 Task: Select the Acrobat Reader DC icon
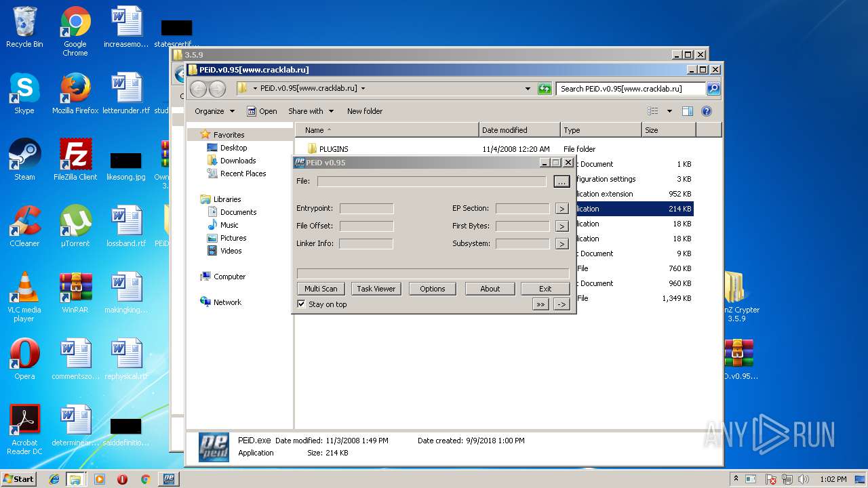(x=24, y=430)
